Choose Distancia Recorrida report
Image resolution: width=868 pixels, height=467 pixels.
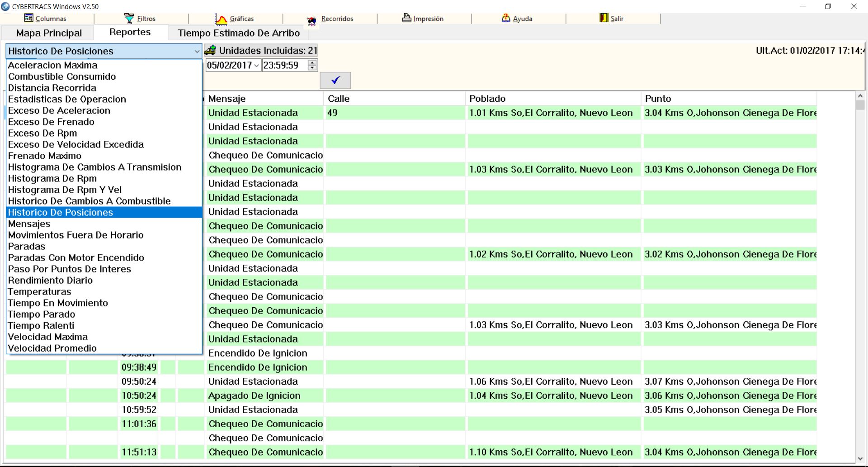pyautogui.click(x=104, y=88)
